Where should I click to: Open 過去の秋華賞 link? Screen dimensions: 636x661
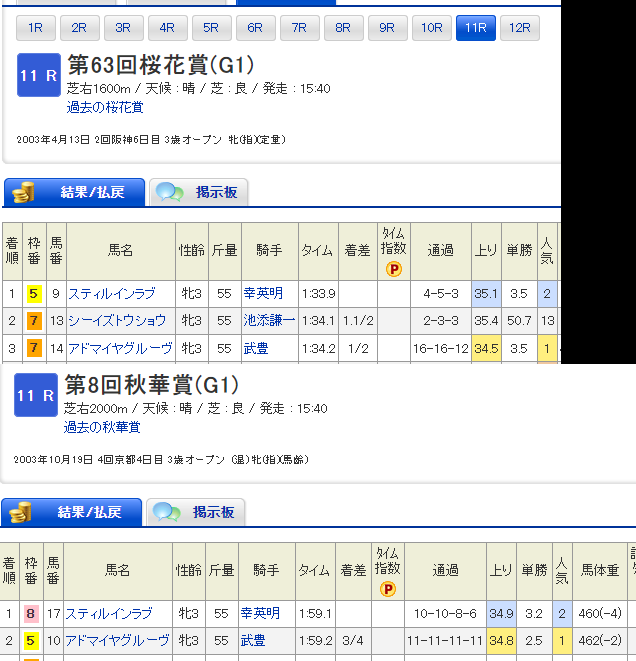tap(102, 427)
